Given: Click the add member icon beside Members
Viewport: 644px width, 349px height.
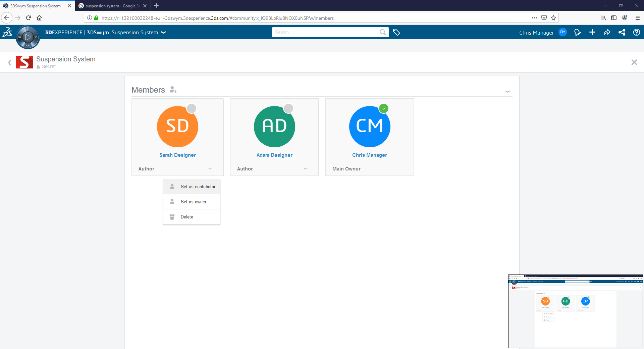Looking at the screenshot, I should (x=173, y=90).
